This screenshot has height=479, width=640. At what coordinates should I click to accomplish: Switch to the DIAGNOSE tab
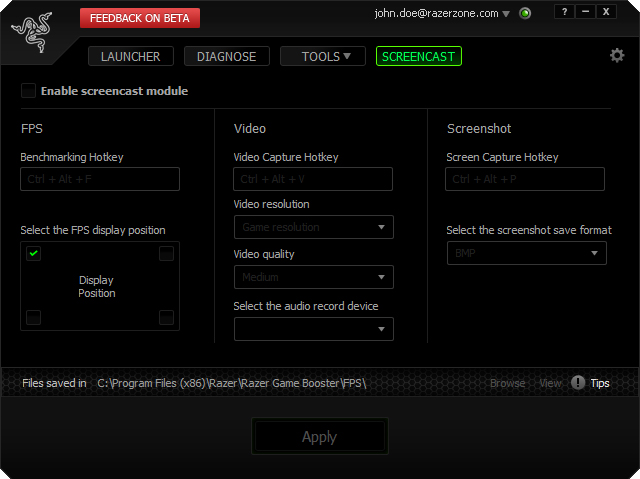(227, 56)
